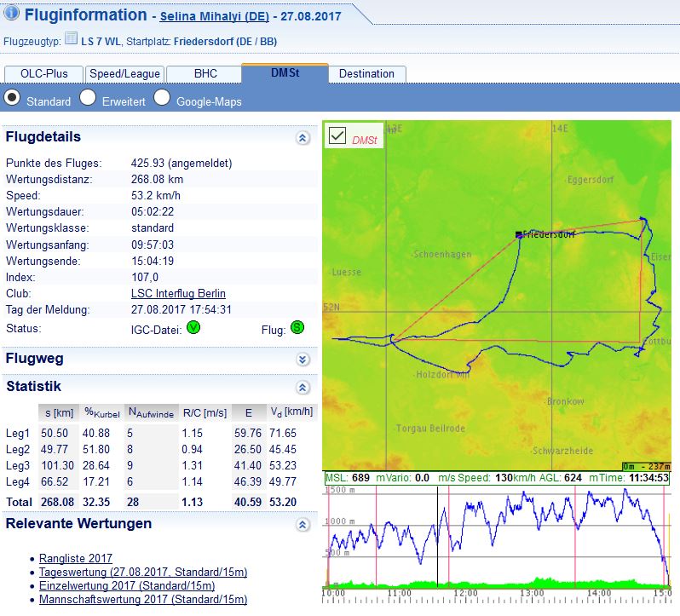Open the LSC Interflug Berlin club link

click(178, 294)
